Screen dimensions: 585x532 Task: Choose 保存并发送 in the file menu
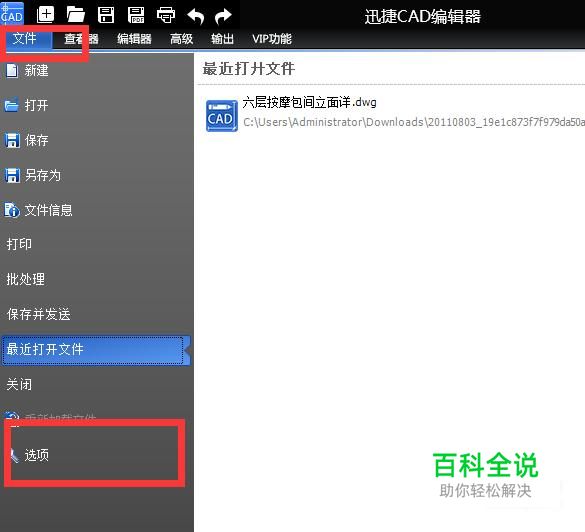38,314
